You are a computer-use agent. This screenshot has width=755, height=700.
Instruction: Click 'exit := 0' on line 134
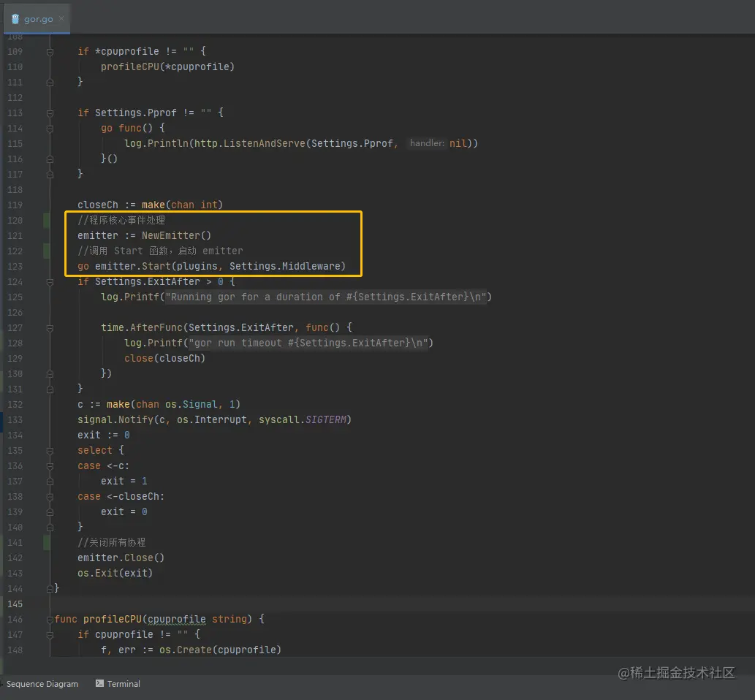coord(104,435)
